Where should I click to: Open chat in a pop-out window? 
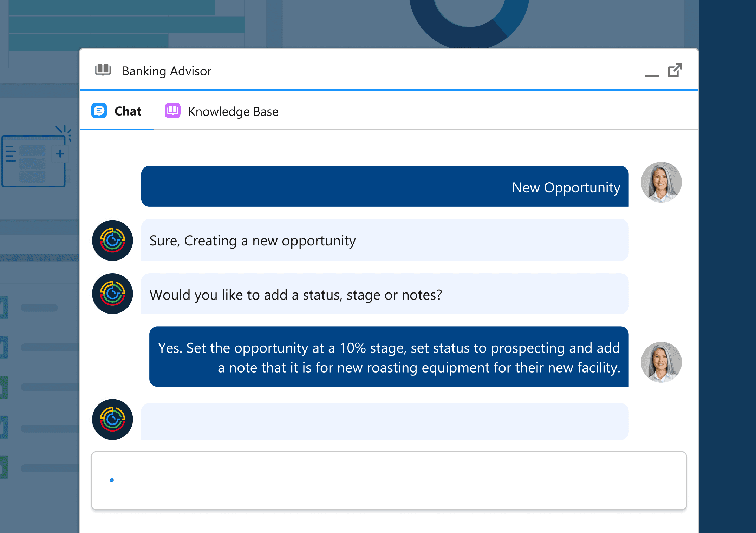tap(674, 70)
